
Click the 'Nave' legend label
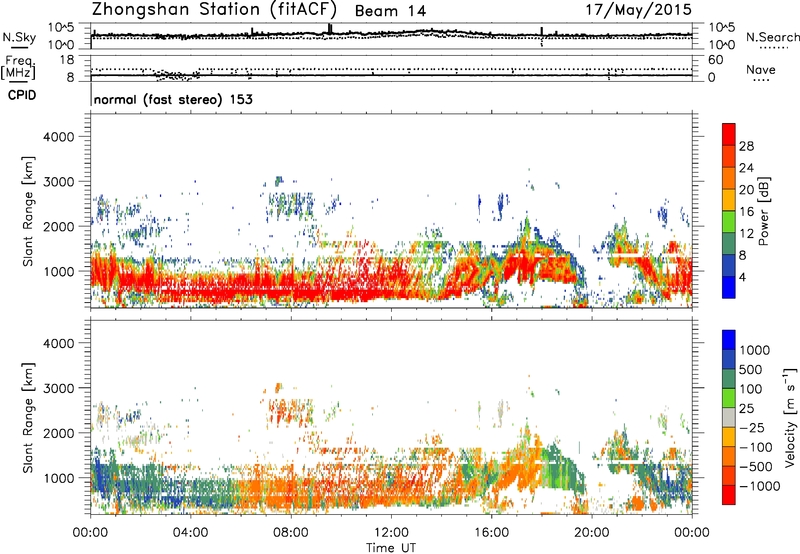(x=761, y=70)
